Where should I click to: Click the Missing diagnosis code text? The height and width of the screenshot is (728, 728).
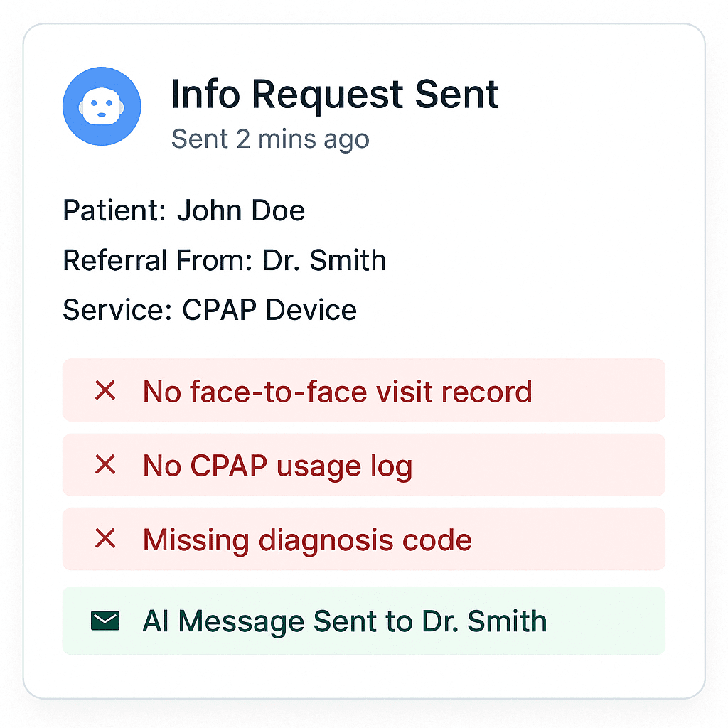pos(307,540)
